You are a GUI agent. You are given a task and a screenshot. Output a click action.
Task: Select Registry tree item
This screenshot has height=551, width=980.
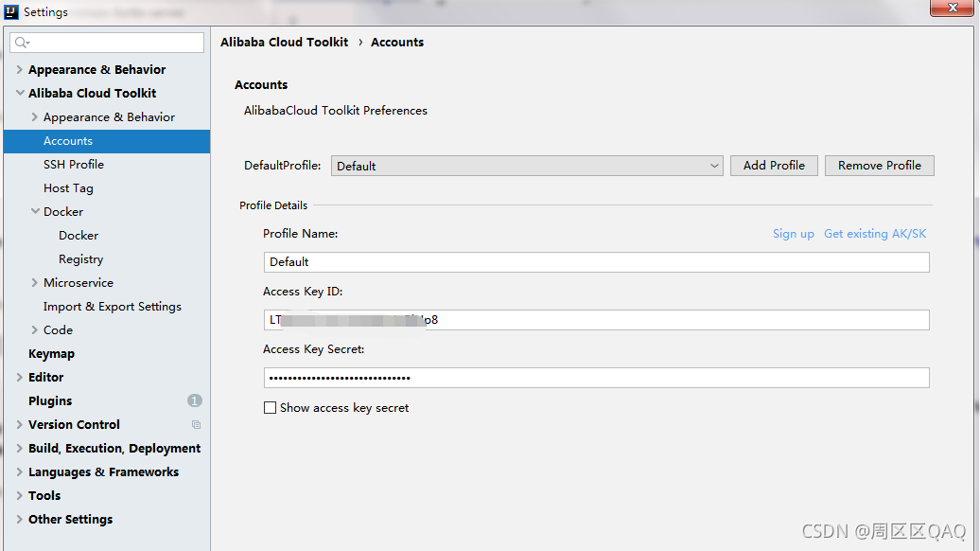coord(80,258)
